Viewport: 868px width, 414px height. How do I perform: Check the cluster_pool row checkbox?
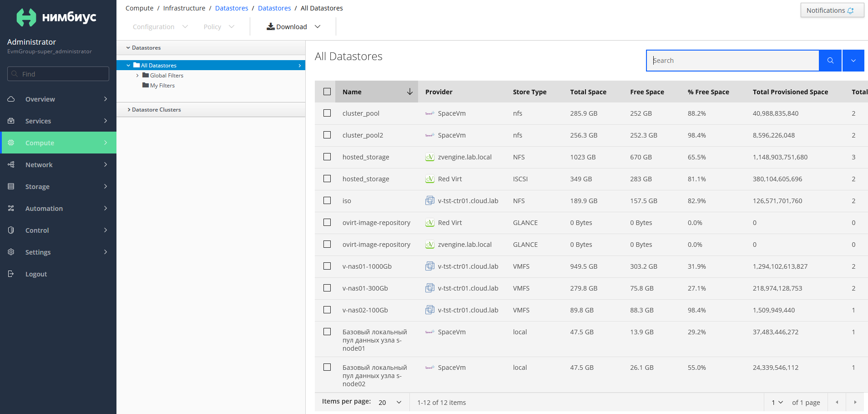point(327,113)
